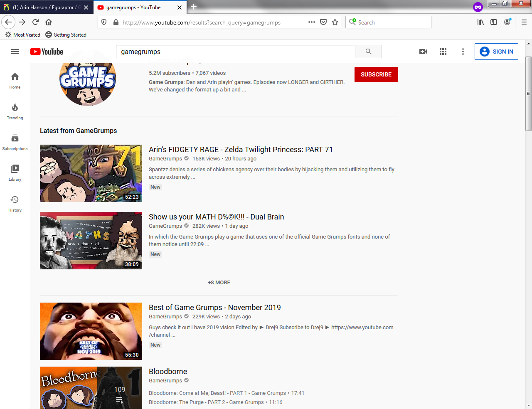This screenshot has width=532, height=409.
Task: Select the gamegrumps - YouTube tab
Action: pyautogui.click(x=140, y=7)
